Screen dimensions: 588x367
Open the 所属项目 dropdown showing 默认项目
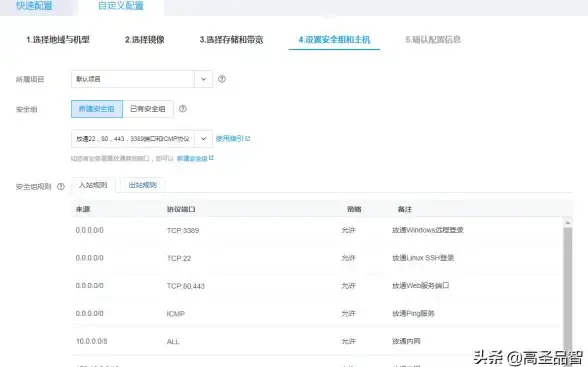(142, 79)
